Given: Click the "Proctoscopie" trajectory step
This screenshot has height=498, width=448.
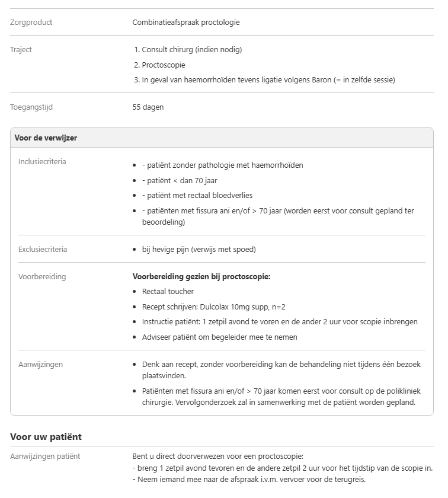Looking at the screenshot, I should click(164, 65).
